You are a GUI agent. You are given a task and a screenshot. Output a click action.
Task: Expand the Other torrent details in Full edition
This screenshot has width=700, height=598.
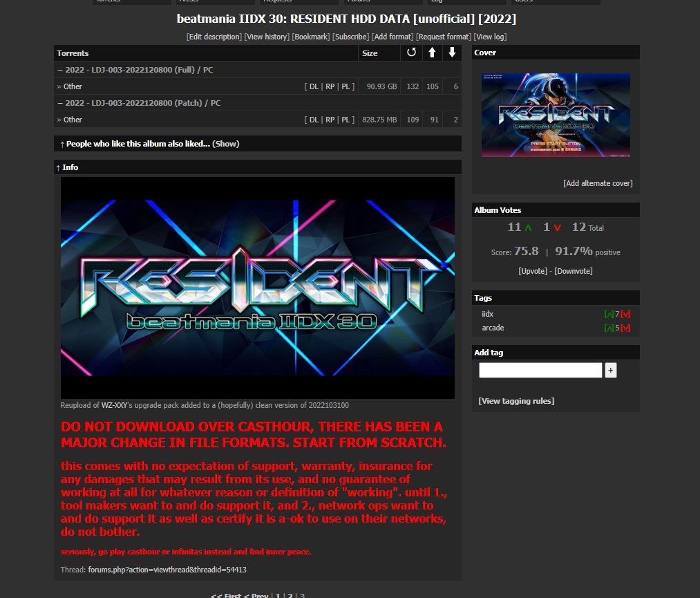coord(73,86)
